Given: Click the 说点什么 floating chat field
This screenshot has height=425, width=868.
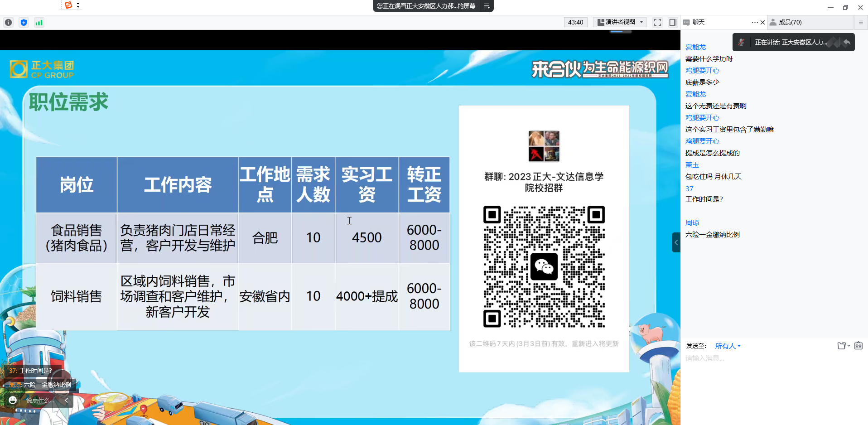Looking at the screenshot, I should [40, 400].
